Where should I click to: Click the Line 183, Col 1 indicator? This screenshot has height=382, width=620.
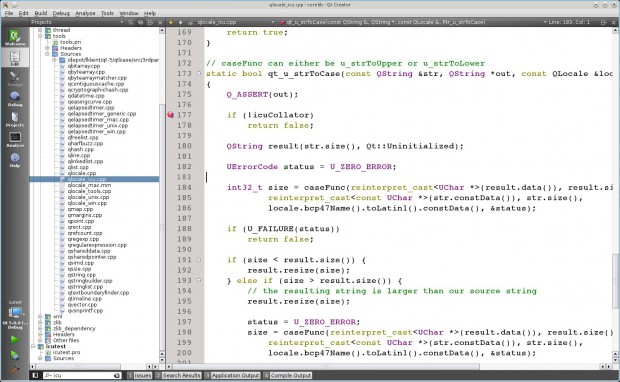click(569, 22)
